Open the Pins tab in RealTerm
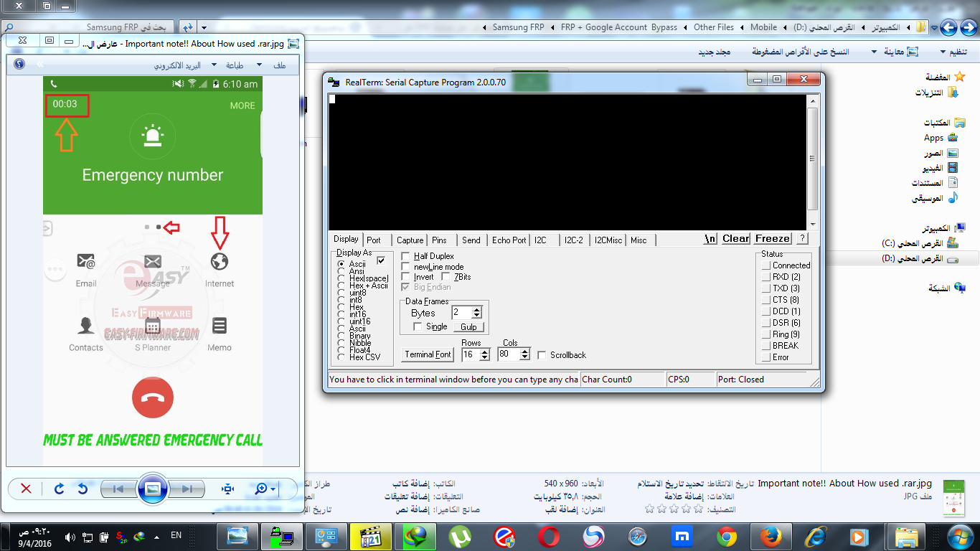The width and height of the screenshot is (980, 551). pos(439,240)
